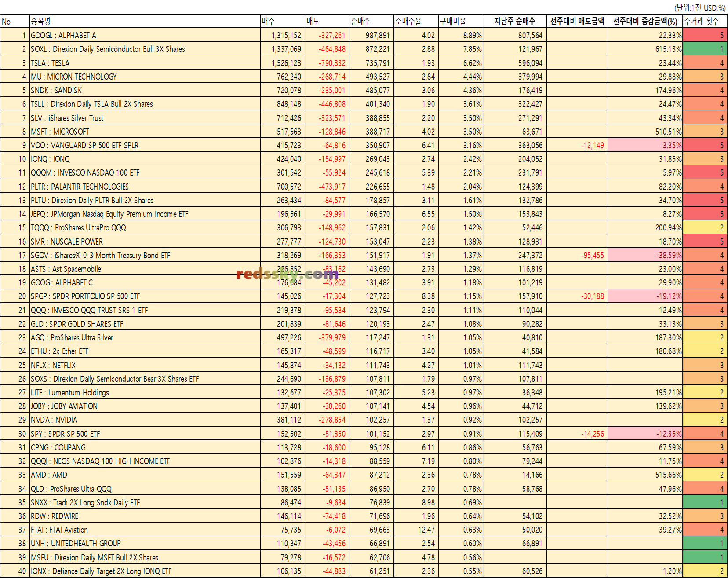Click MSFU Direxion MSFT Bull 2X cell
The width and height of the screenshot is (728, 578).
[145, 557]
